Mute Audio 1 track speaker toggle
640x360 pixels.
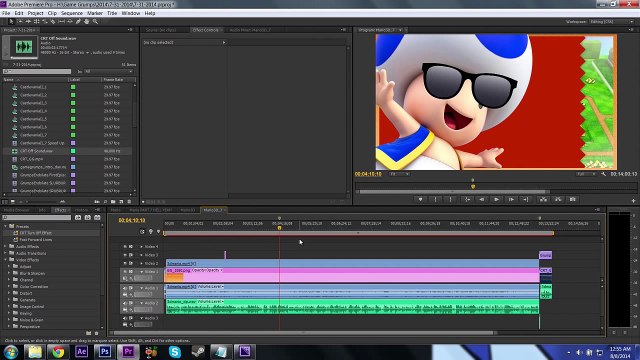pyautogui.click(x=125, y=288)
